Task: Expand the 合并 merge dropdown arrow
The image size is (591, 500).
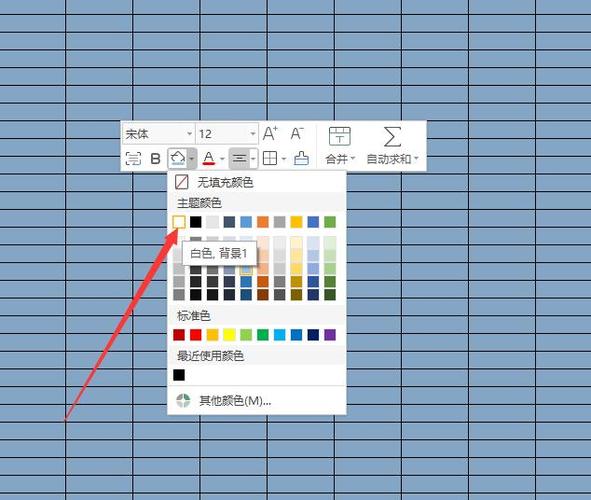Action: [353, 159]
